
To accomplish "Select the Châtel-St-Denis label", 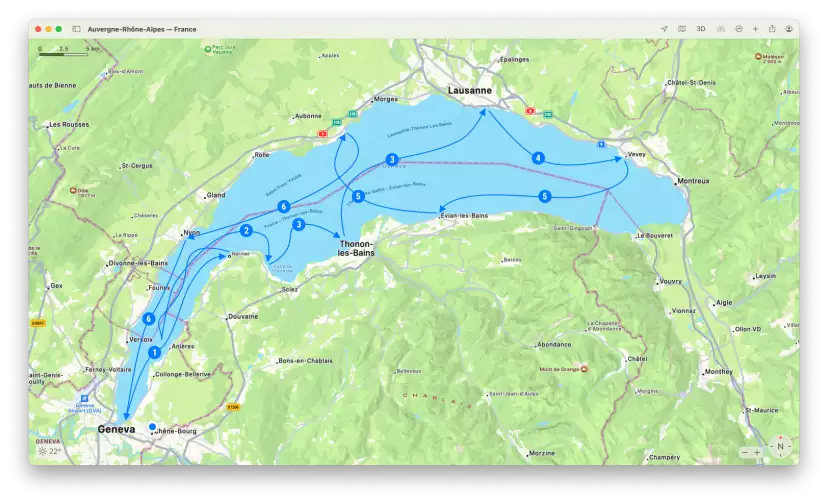I will coord(692,82).
